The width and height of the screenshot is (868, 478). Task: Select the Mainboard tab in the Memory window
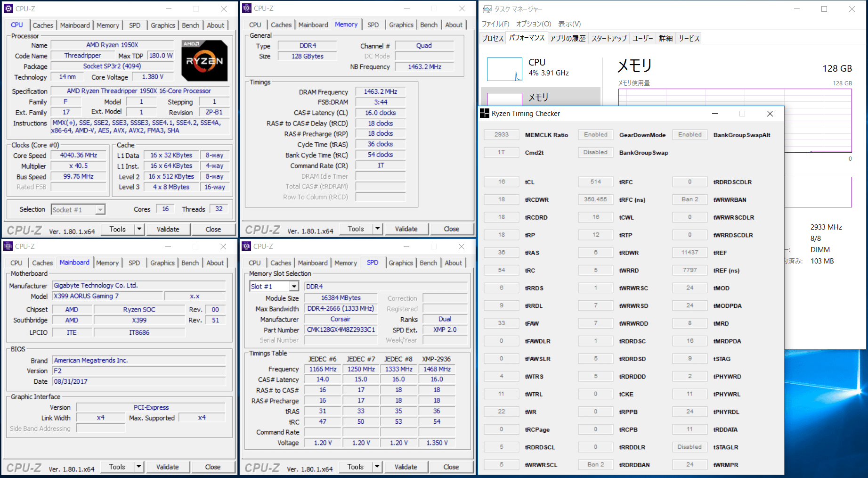[313, 25]
